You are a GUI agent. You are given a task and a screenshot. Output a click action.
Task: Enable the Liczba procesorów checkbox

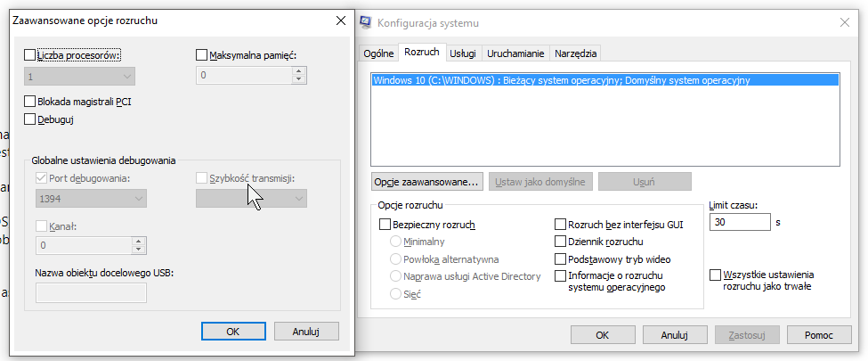[31, 55]
